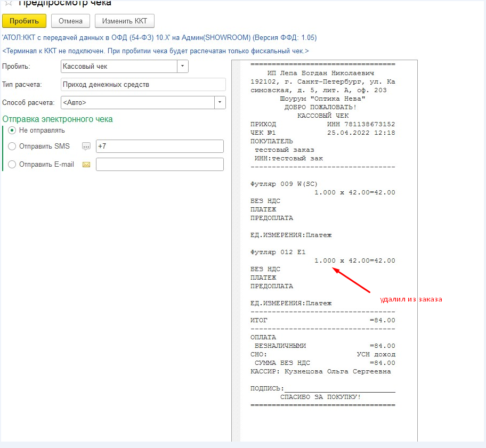Click the 'Отмена' button
The width and height of the screenshot is (486, 448).
(70, 21)
